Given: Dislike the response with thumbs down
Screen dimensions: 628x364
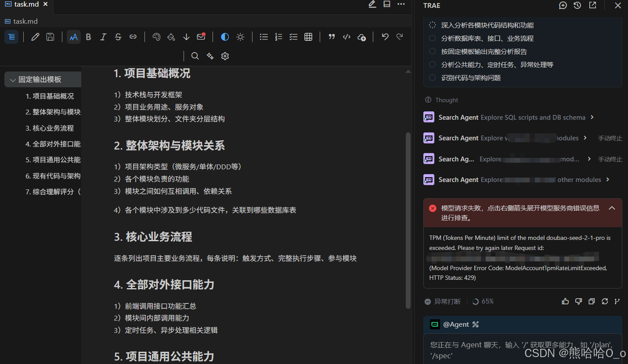Looking at the screenshot, I should 578,301.
